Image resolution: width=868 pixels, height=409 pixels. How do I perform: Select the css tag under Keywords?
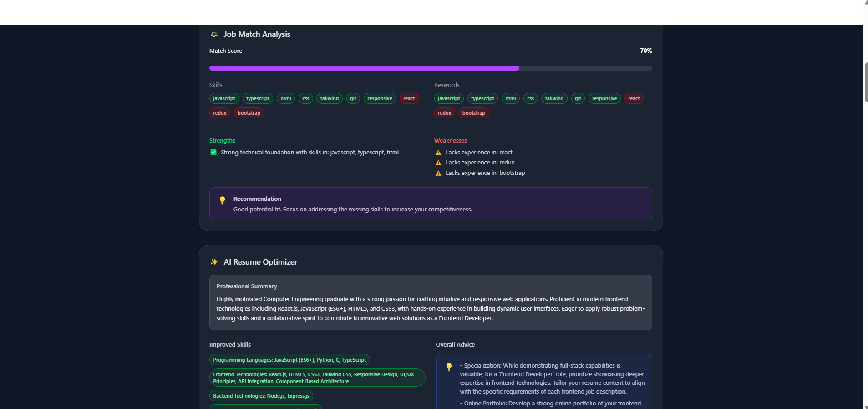click(531, 98)
